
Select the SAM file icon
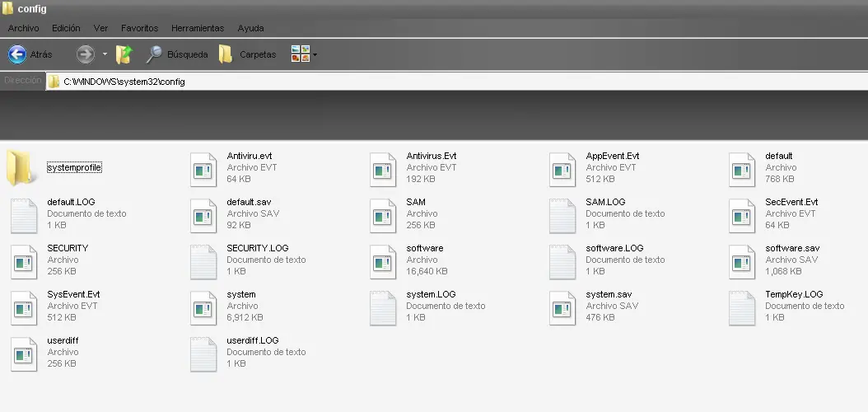click(x=383, y=215)
